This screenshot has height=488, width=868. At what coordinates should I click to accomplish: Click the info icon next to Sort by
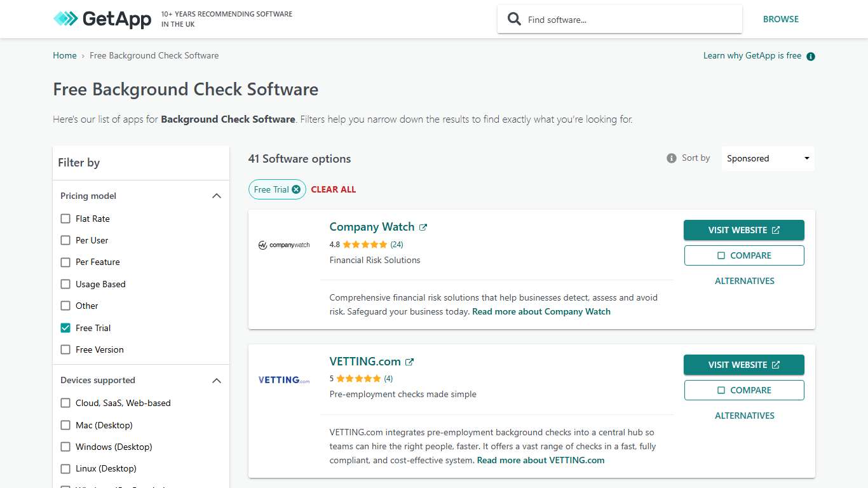pos(671,158)
